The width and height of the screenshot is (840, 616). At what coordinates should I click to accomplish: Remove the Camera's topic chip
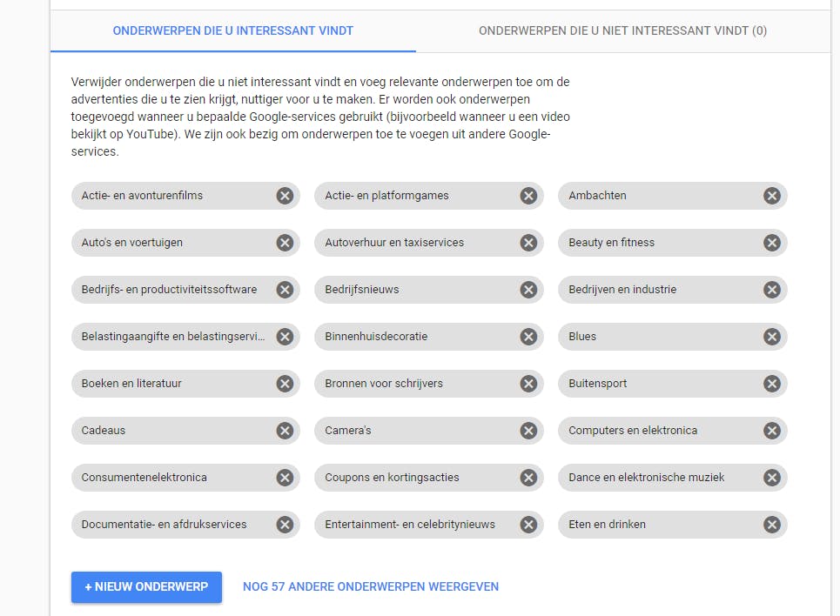[x=528, y=431]
